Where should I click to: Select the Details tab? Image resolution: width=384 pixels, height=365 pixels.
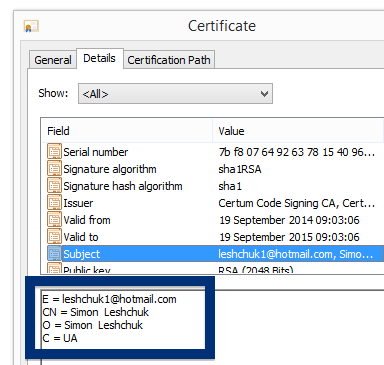(x=100, y=58)
